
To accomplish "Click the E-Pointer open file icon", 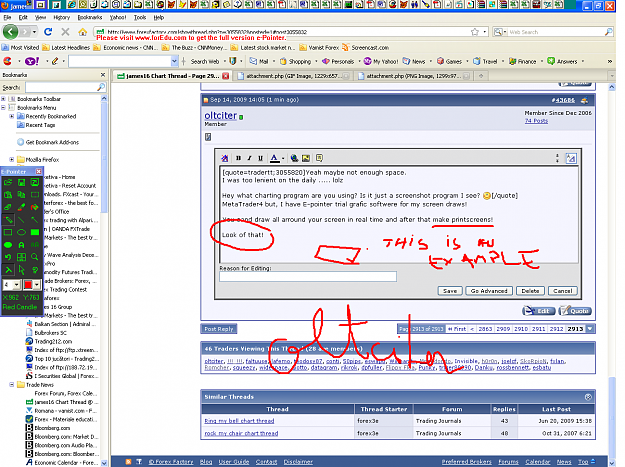I will coord(8,182).
